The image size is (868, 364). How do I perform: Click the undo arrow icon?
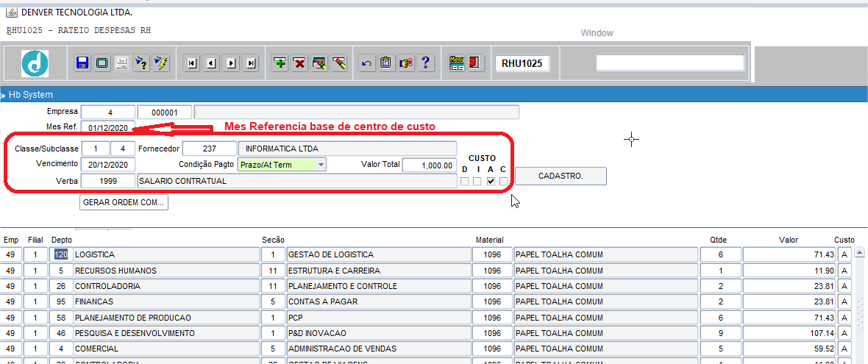[x=366, y=63]
